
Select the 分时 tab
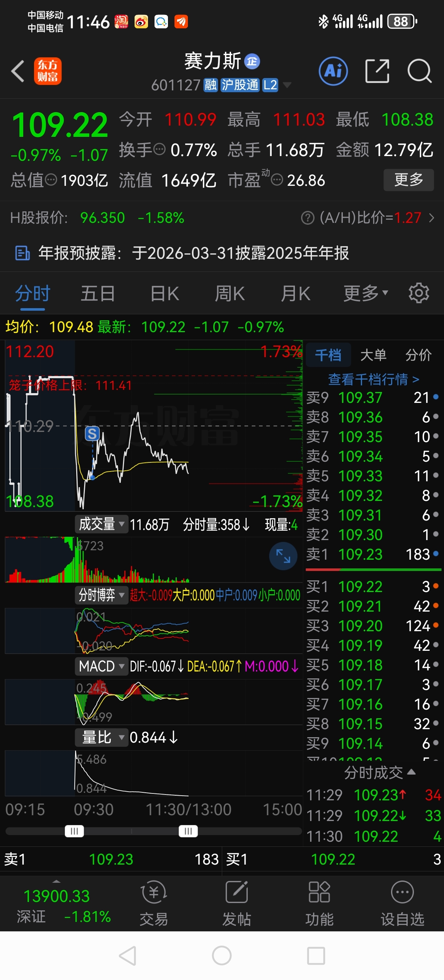33,294
